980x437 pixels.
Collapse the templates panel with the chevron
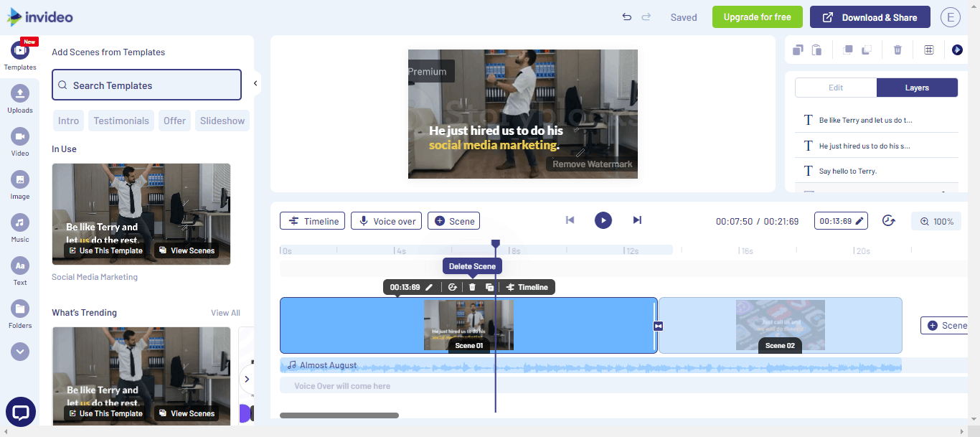pos(255,83)
